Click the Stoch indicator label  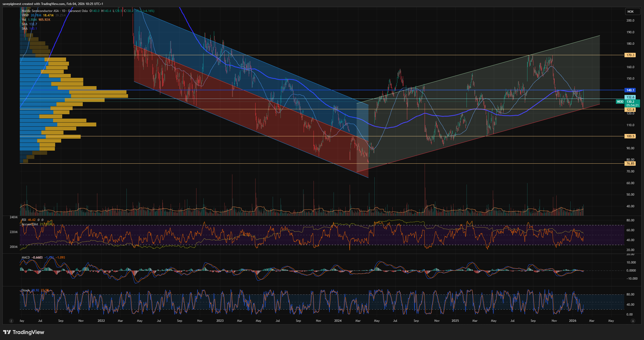[x=25, y=290]
